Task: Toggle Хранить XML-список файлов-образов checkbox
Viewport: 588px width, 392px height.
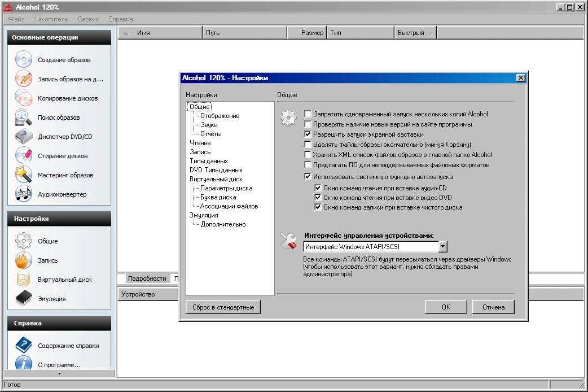Action: [308, 154]
